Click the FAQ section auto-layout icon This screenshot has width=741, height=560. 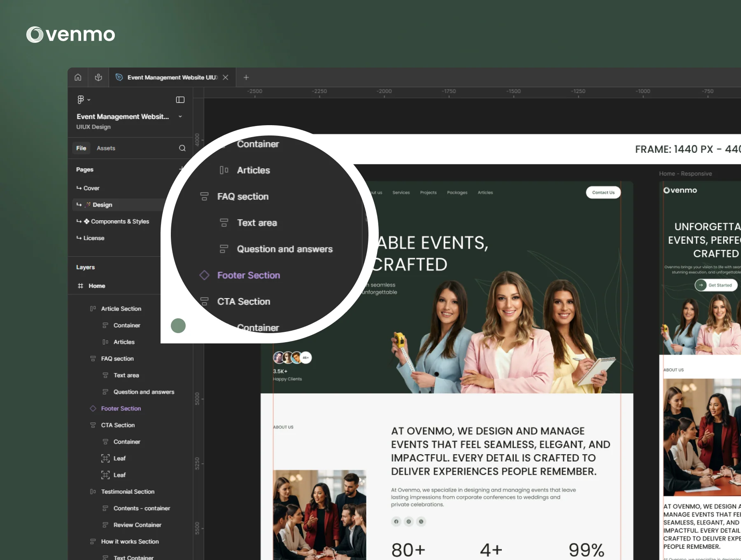coord(93,359)
